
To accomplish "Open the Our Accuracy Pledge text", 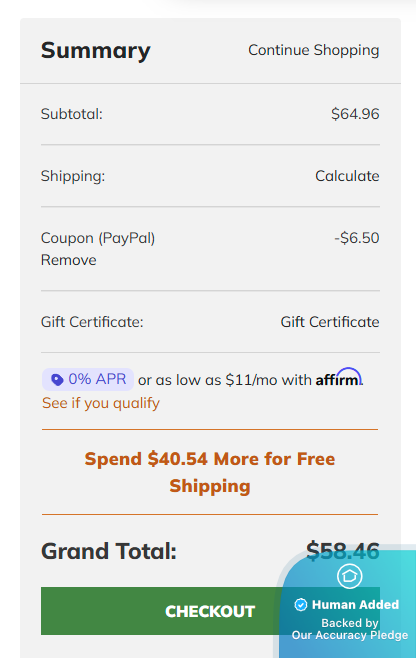I will coord(350,635).
